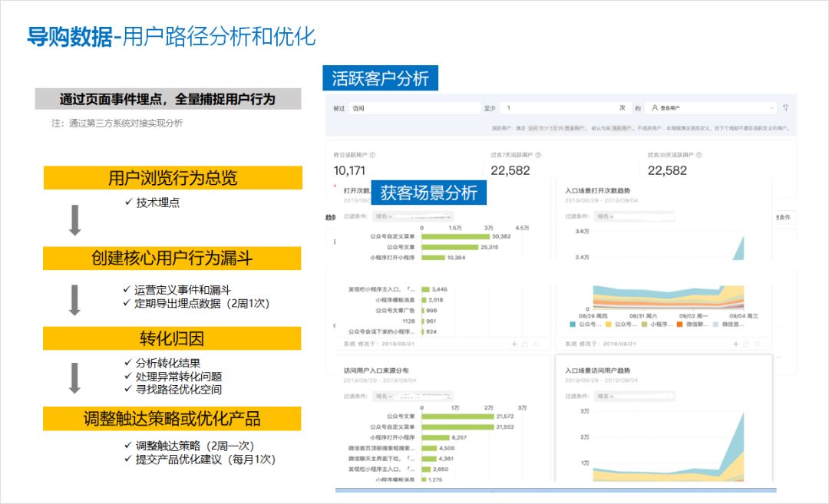Click the count input showing 1 次
829x504 pixels.
coord(565,107)
